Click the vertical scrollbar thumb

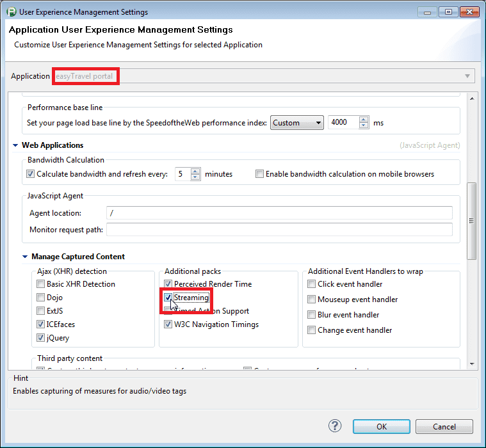click(x=472, y=221)
